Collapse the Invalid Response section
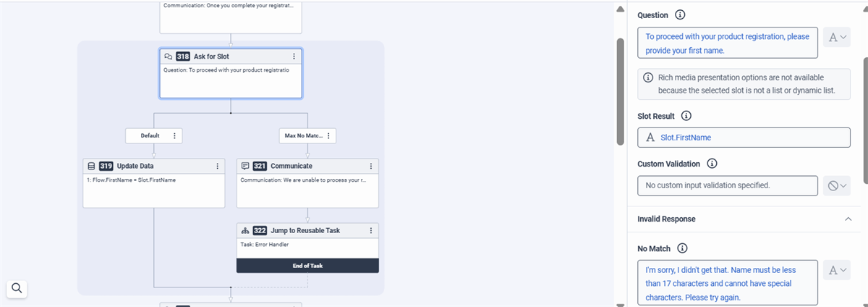This screenshot has width=868, height=307. coord(847,219)
